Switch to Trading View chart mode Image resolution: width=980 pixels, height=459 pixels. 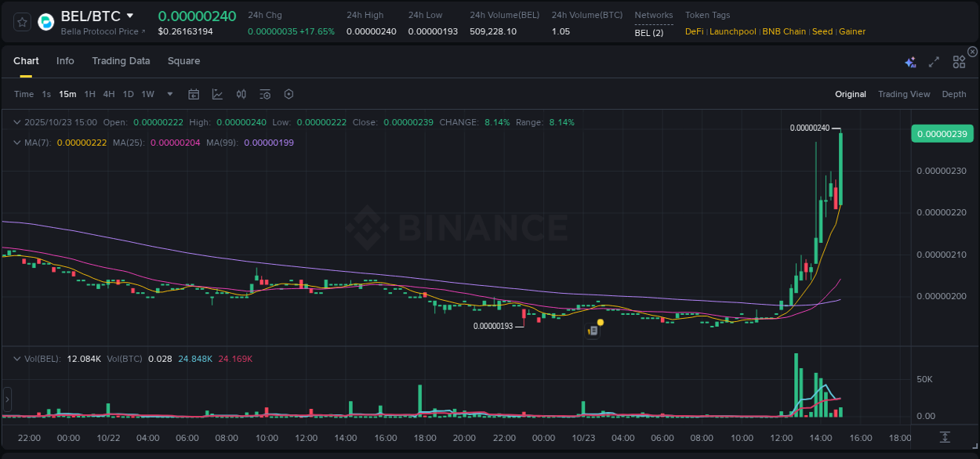coord(904,94)
